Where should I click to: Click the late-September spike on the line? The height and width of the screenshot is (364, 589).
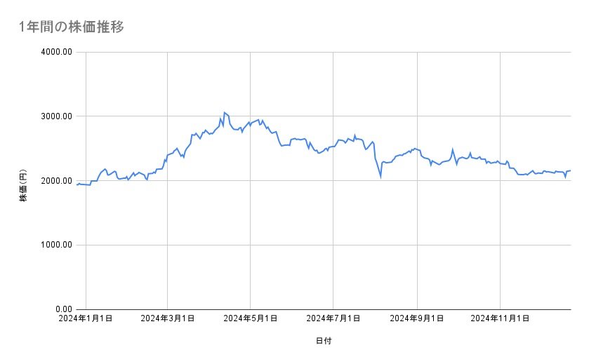point(453,149)
